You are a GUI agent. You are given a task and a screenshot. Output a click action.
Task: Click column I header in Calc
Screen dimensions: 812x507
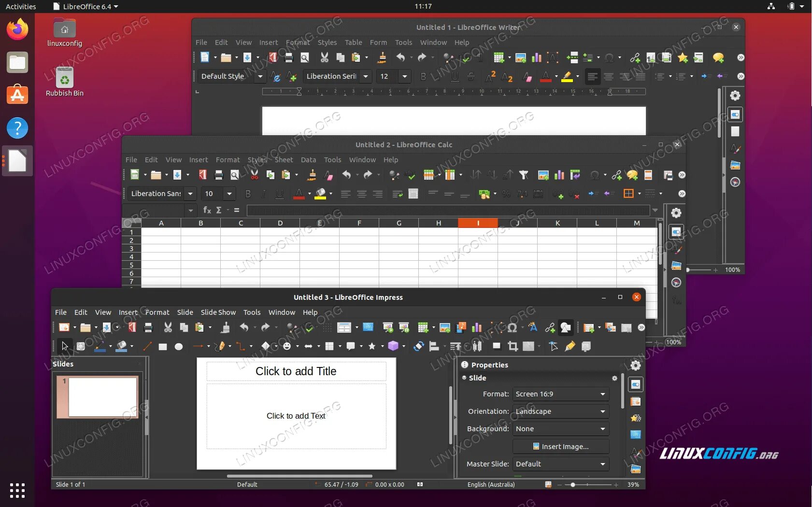(478, 223)
